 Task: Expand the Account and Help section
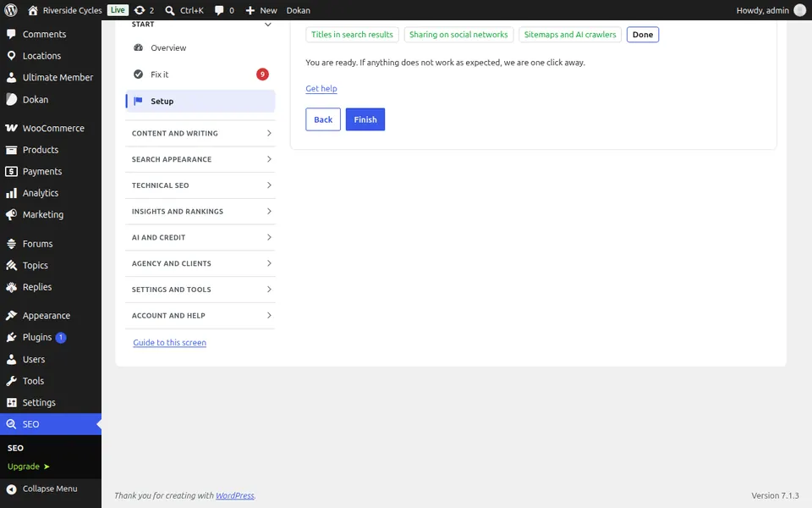click(x=200, y=316)
